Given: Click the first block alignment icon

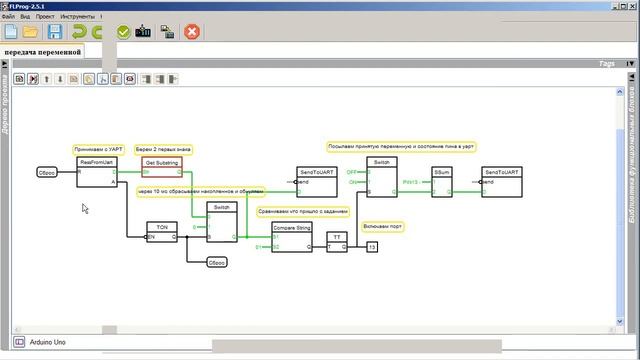Looking at the screenshot, I should [146, 79].
